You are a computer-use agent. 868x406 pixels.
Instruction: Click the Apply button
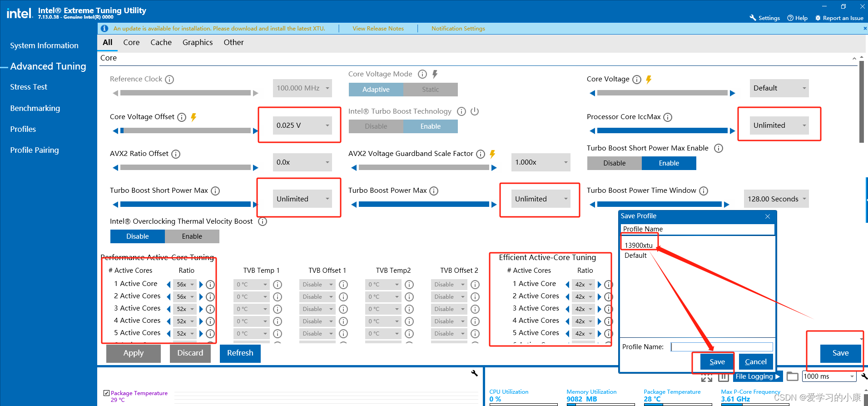[134, 353]
